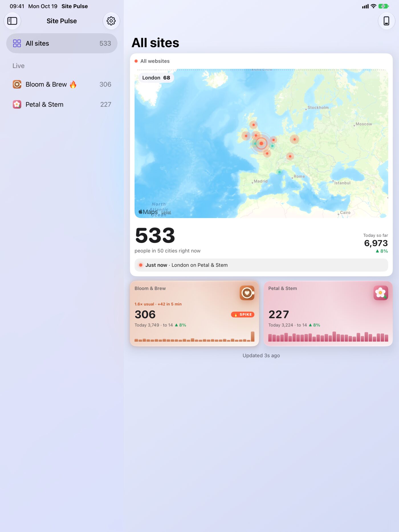Image resolution: width=399 pixels, height=532 pixels.
Task: Toggle the sidebar panel icon
Action: [x=12, y=21]
